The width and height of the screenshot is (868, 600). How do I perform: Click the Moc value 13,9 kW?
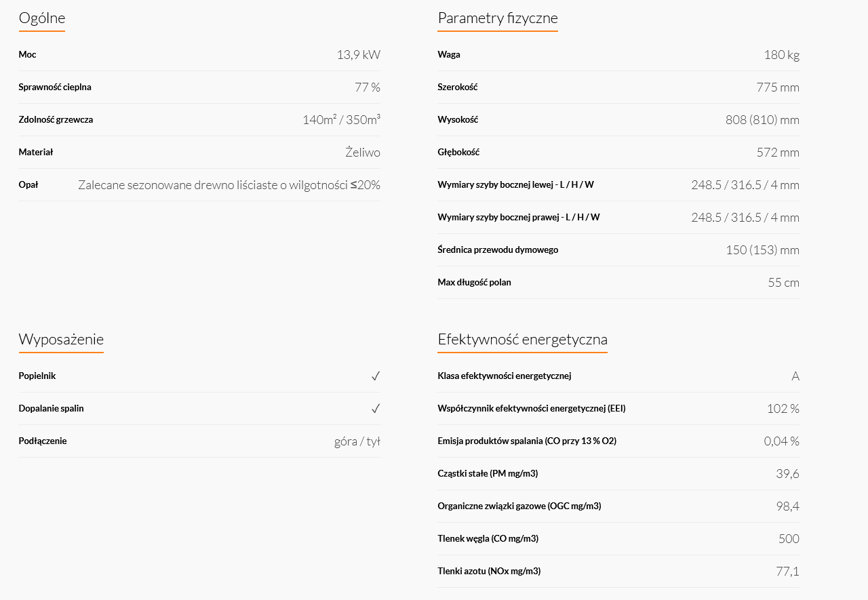[359, 55]
